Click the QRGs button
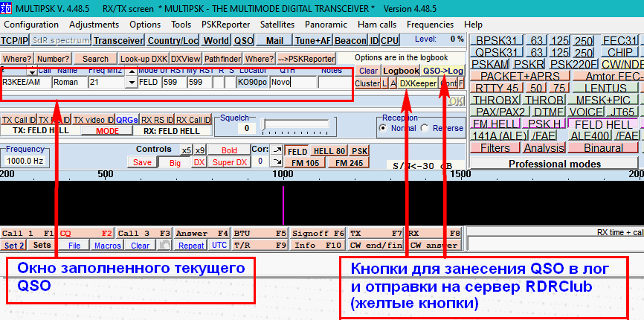Viewport: 644px width, 320px height. click(127, 120)
